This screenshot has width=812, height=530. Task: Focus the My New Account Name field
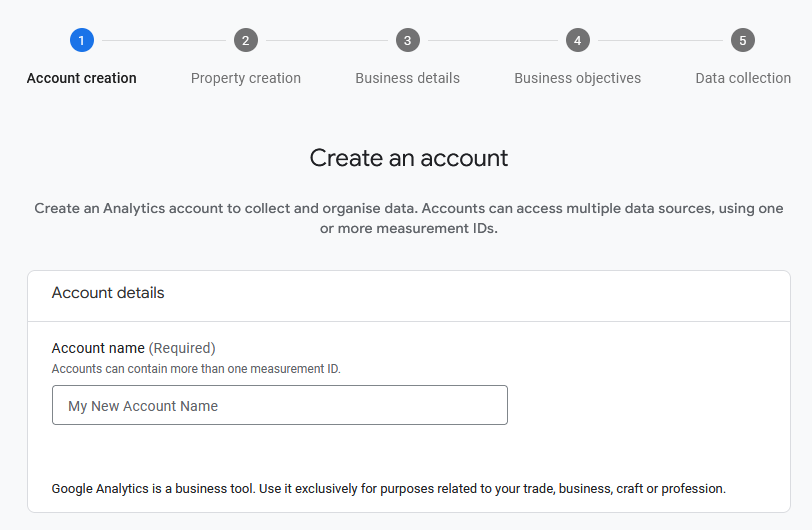(x=280, y=405)
